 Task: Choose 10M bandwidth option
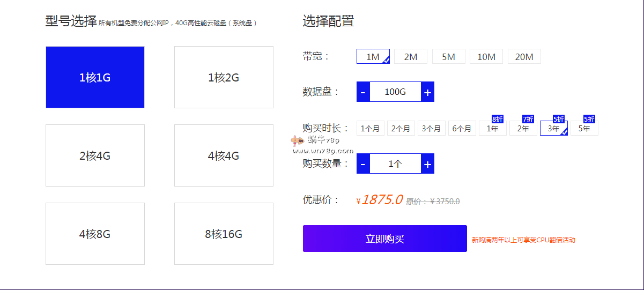(486, 56)
